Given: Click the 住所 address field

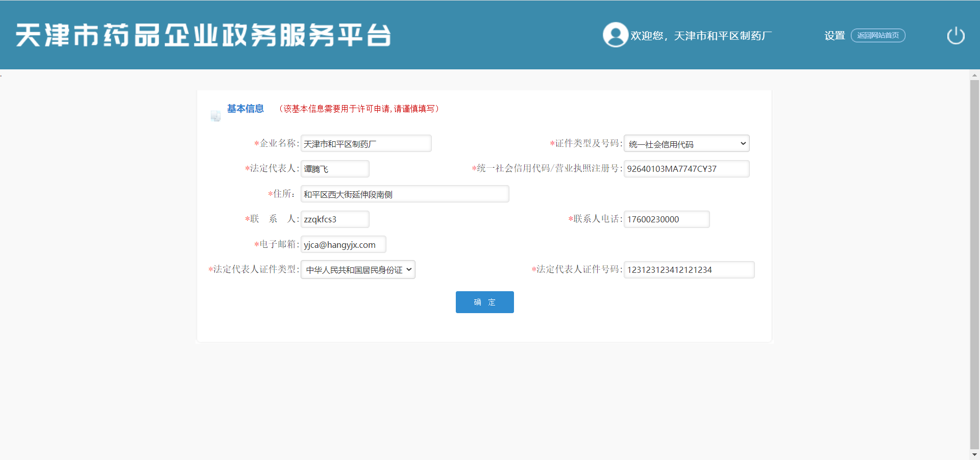Looking at the screenshot, I should click(x=404, y=194).
